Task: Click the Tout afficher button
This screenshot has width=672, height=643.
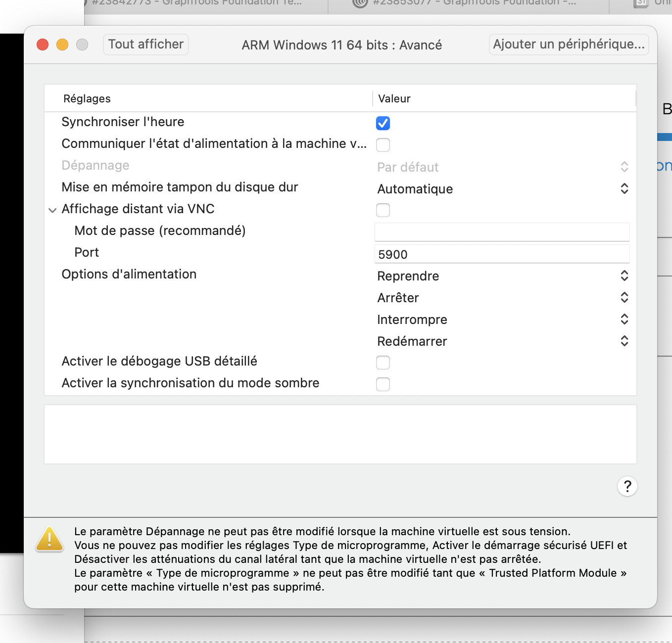Action: point(145,45)
